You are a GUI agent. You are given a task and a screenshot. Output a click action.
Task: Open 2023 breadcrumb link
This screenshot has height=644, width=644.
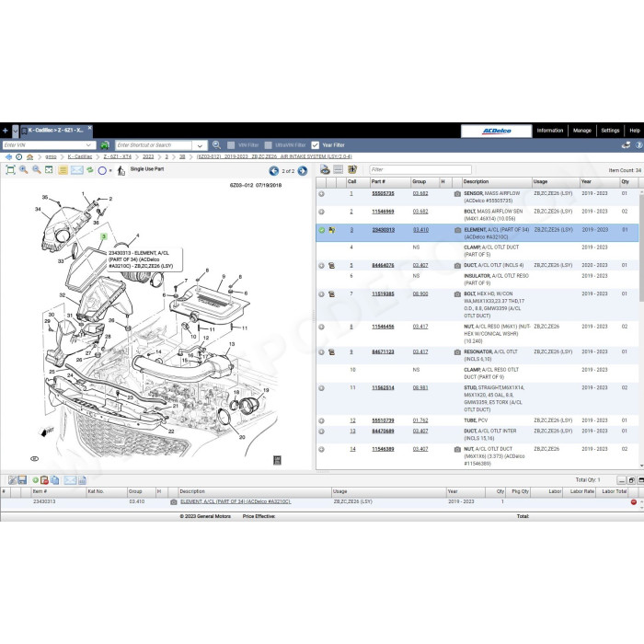pos(148,157)
